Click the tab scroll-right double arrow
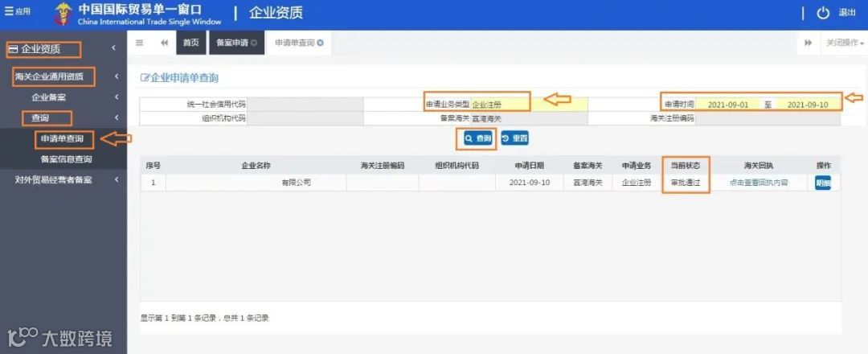The height and width of the screenshot is (354, 868). [x=809, y=43]
